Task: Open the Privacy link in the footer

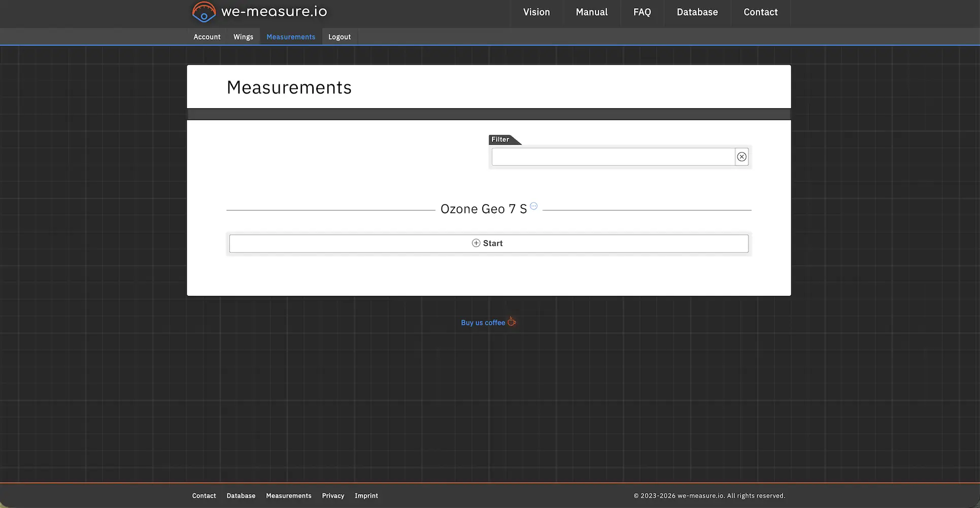Action: (333, 496)
